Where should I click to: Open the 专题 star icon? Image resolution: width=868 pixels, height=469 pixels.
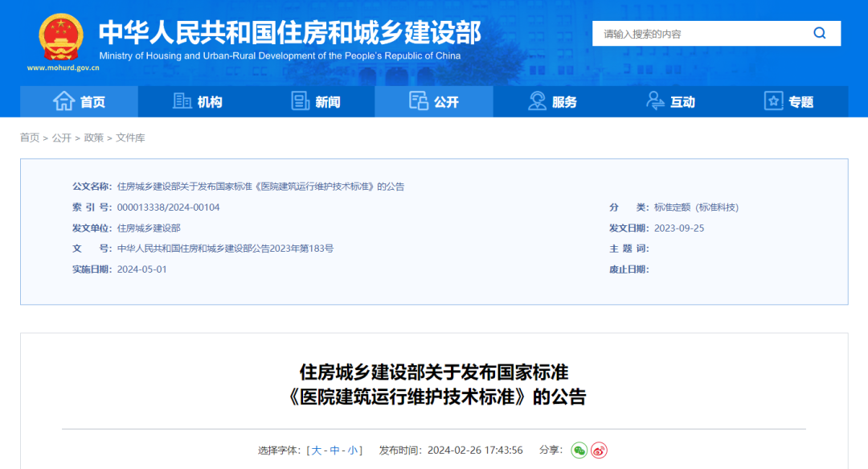773,100
